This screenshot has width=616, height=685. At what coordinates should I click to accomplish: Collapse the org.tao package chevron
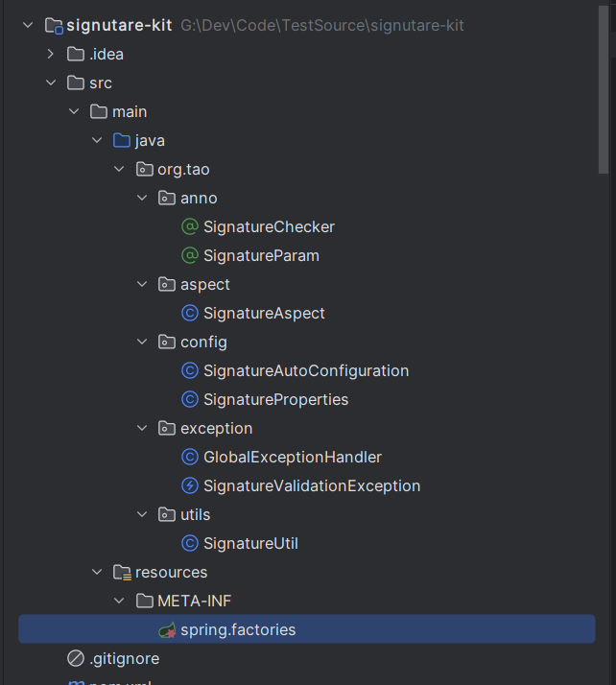(x=119, y=169)
